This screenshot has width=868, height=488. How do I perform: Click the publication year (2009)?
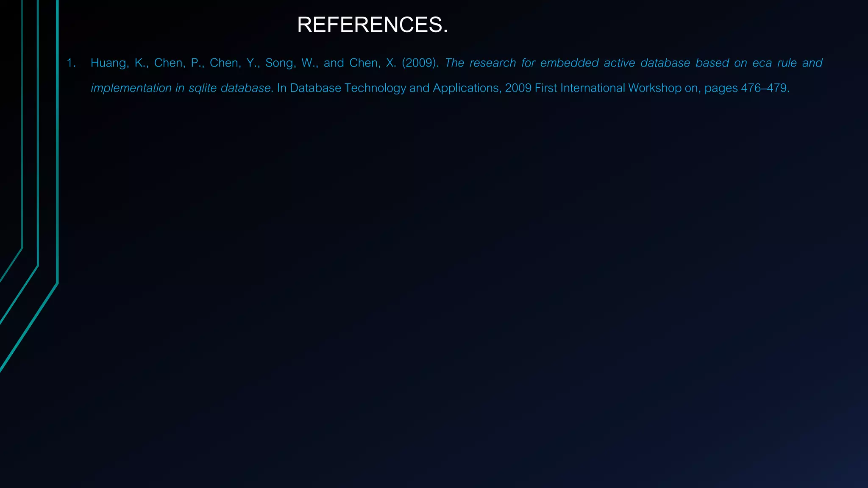click(420, 63)
